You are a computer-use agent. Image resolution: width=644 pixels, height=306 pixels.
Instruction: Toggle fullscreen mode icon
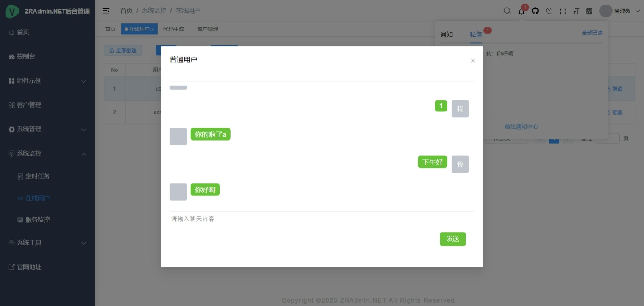pyautogui.click(x=563, y=11)
